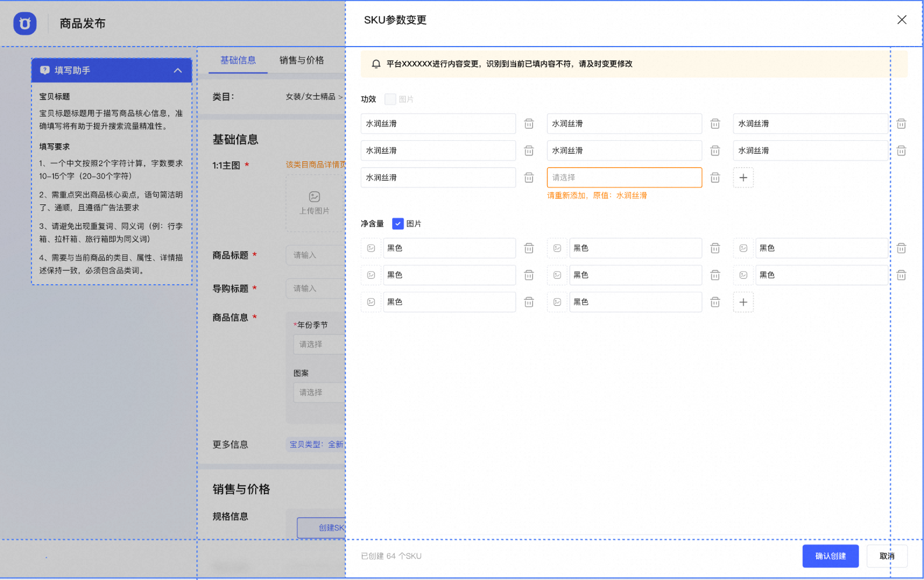Image resolution: width=924 pixels, height=580 pixels.
Task: Add a new 净含量 value with plus
Action: (x=743, y=302)
